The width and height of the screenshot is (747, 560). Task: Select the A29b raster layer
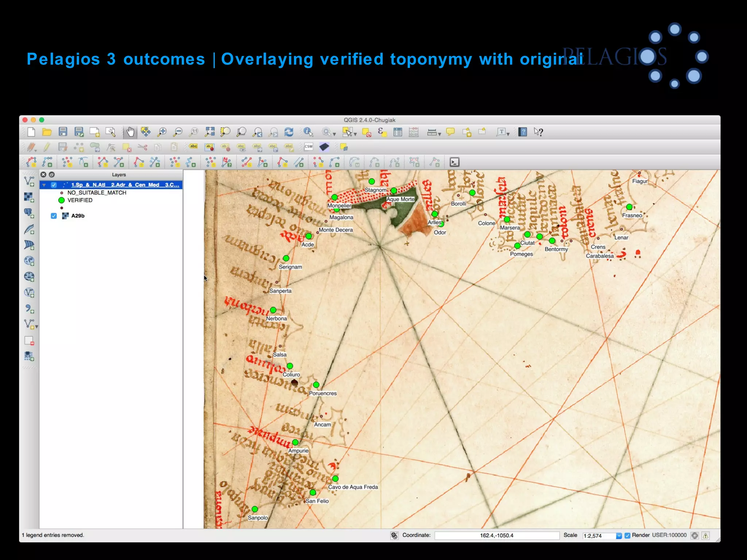pyautogui.click(x=78, y=216)
